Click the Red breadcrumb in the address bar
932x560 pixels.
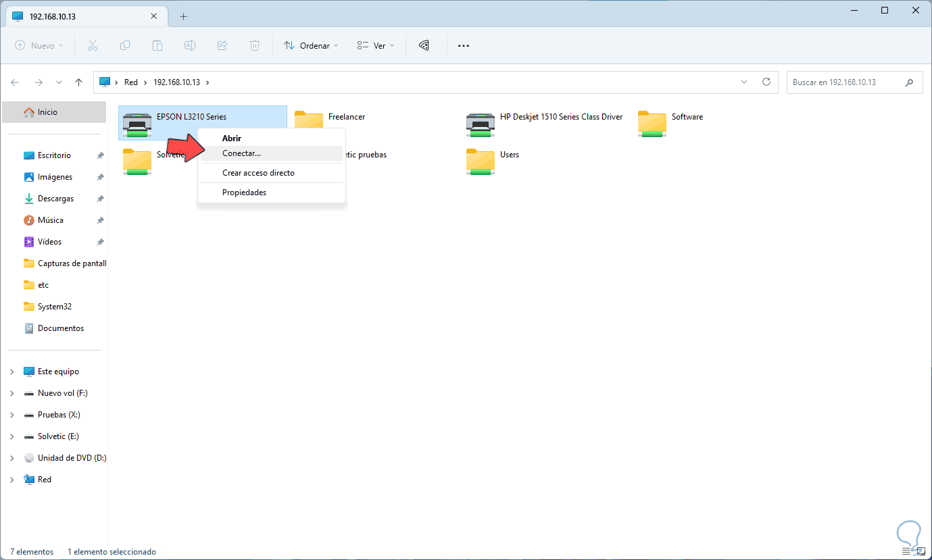131,82
